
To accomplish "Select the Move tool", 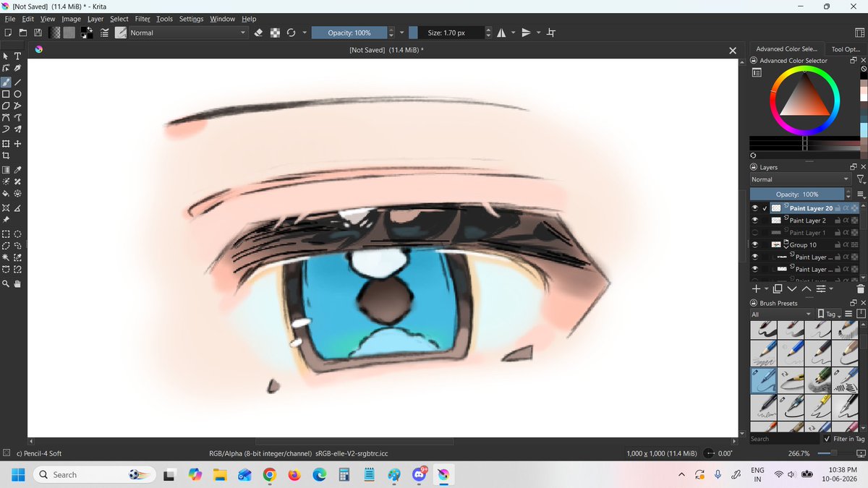I will click(x=17, y=144).
